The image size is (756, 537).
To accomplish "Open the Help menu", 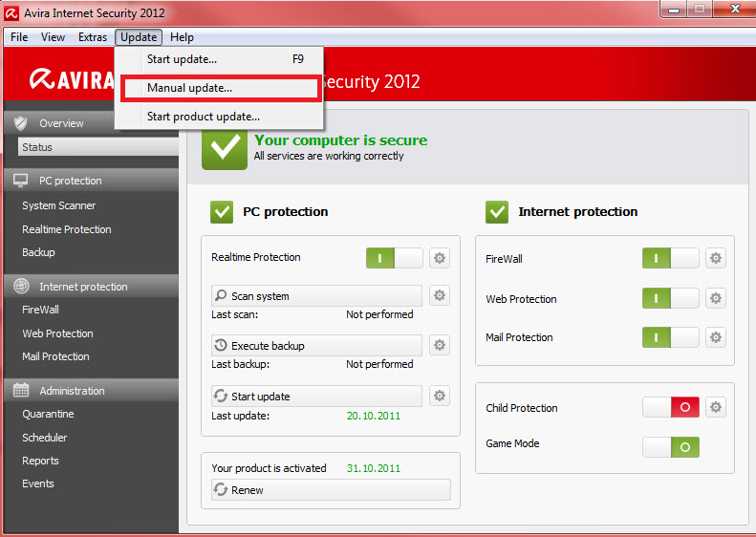I will (182, 37).
